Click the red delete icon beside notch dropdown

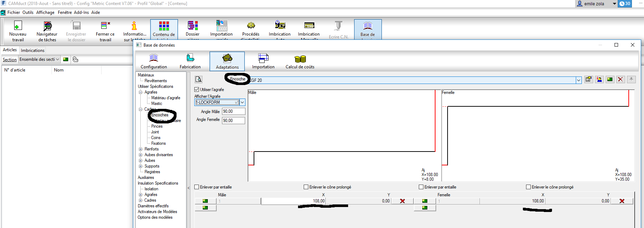[x=620, y=80]
